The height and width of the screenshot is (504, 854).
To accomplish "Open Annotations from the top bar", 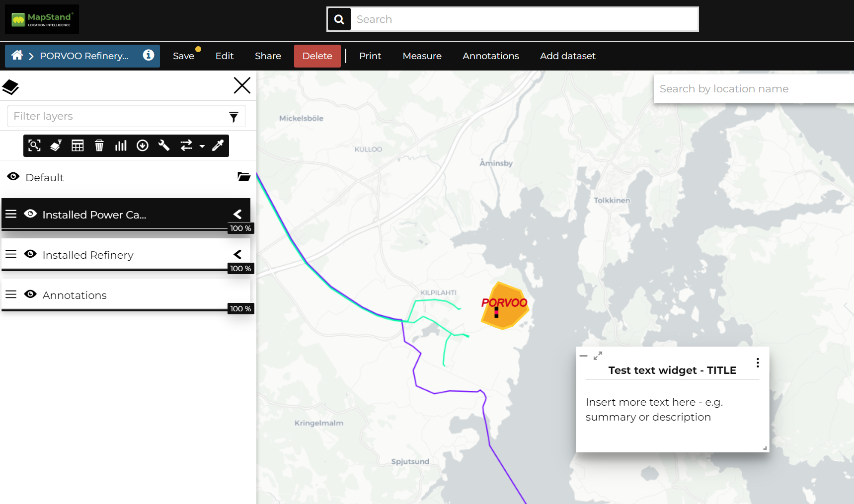I will click(491, 56).
